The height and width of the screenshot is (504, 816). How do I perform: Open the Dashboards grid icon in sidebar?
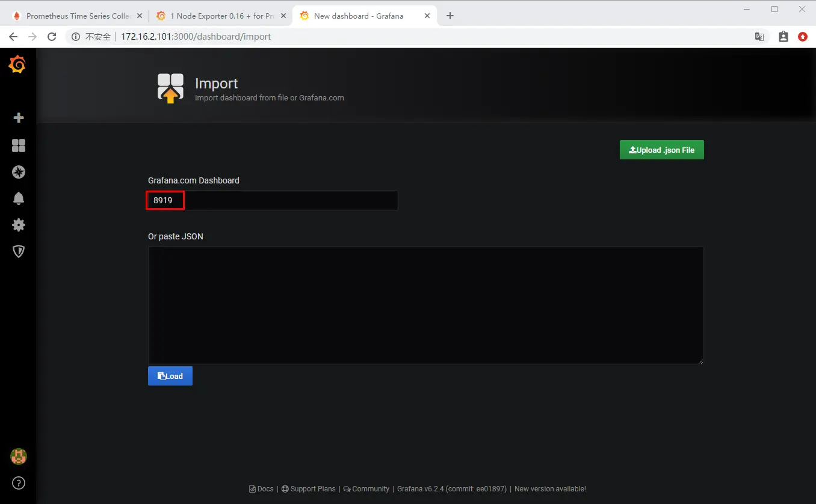tap(19, 146)
